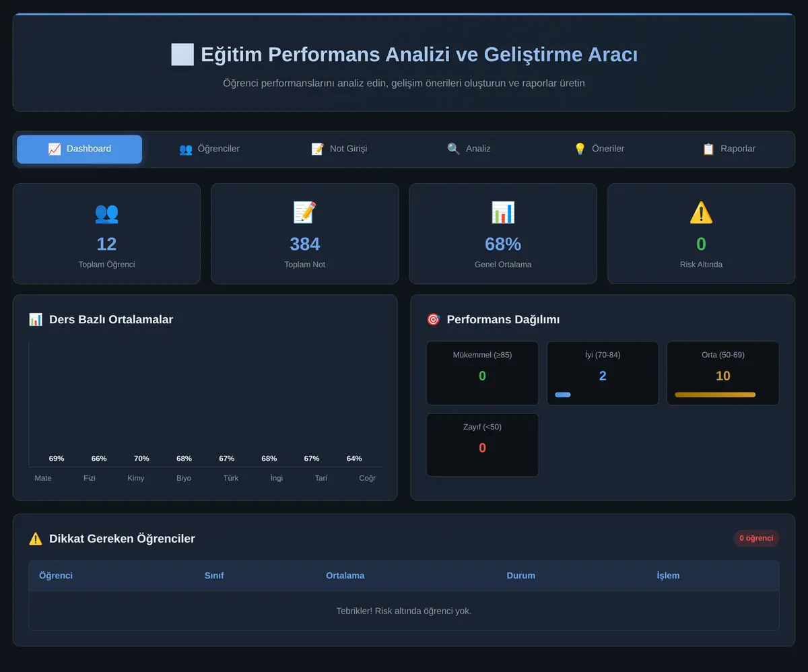This screenshot has width=808, height=672.
Task: Click the Biyo 68% chart value
Action: coord(184,459)
